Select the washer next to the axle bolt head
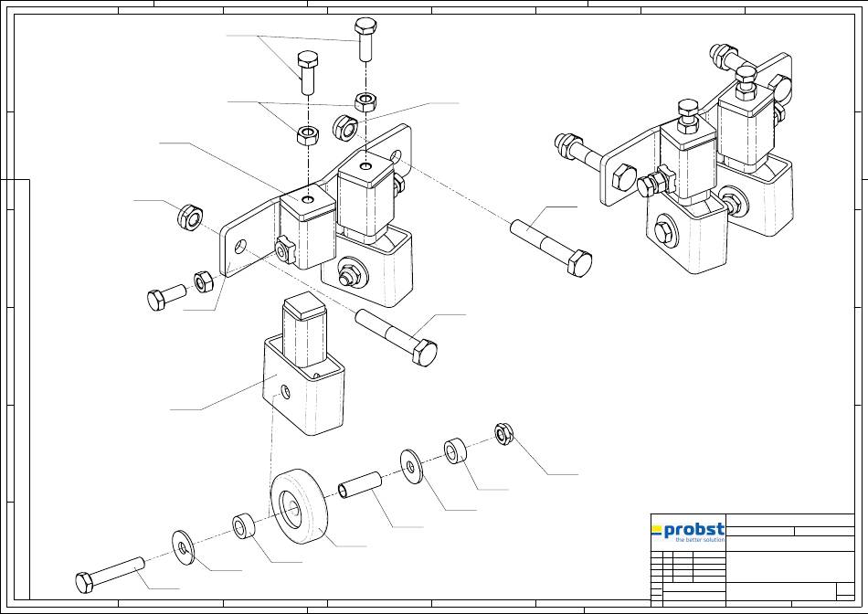The height and width of the screenshot is (614, 868). coord(182,547)
